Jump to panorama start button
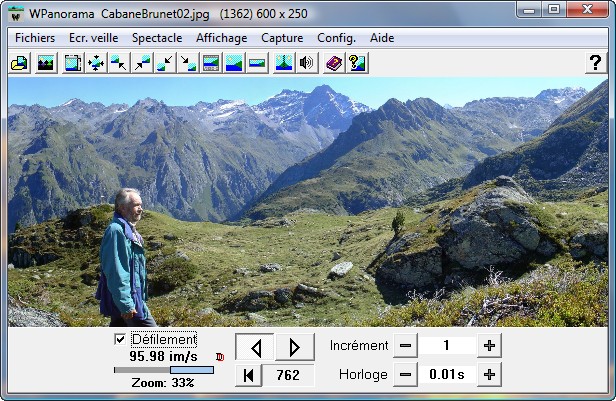Viewport: 616px width, 401px height. click(x=248, y=375)
